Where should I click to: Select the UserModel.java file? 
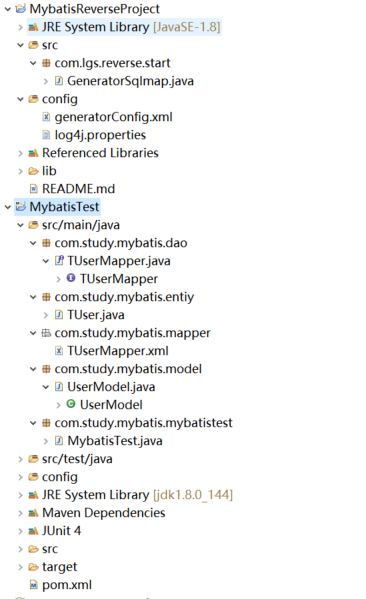point(111,387)
